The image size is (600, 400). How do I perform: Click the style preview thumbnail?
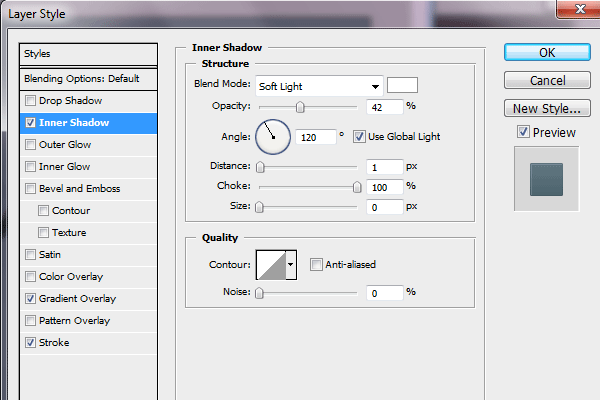(x=547, y=178)
